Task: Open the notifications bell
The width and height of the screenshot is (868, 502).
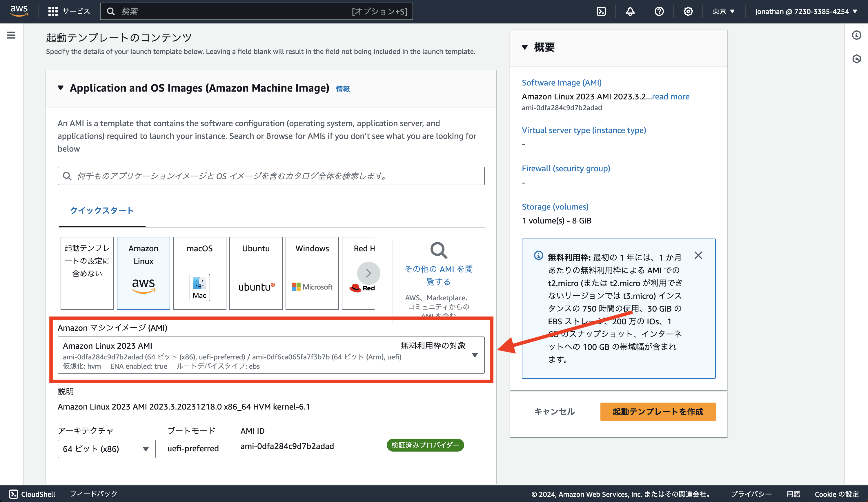Action: coord(630,11)
